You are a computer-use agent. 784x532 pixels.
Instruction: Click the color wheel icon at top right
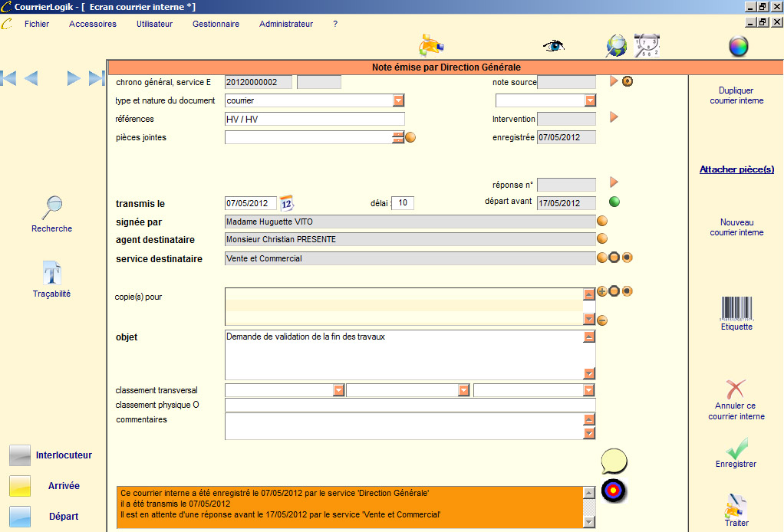[x=738, y=47]
